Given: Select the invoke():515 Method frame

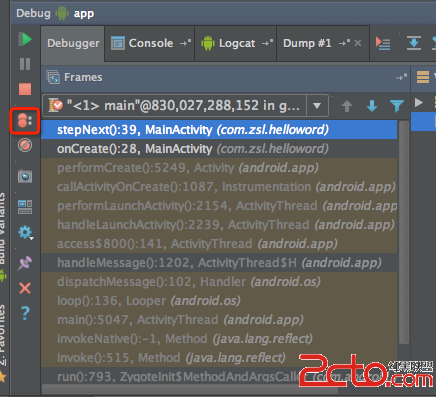Looking at the screenshot, I should (219, 358).
